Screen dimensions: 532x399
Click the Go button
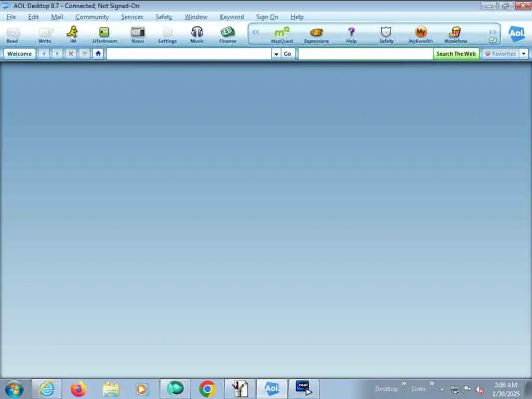287,54
